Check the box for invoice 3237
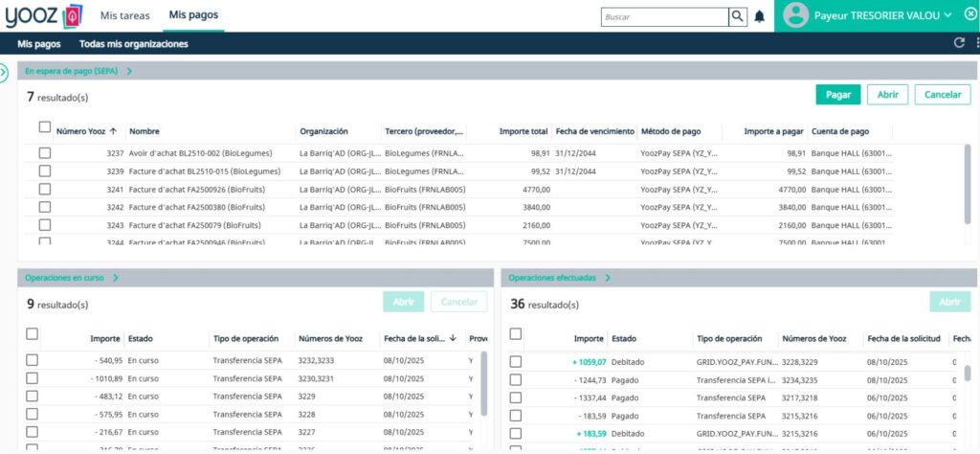This screenshot has height=454, width=980. click(44, 153)
